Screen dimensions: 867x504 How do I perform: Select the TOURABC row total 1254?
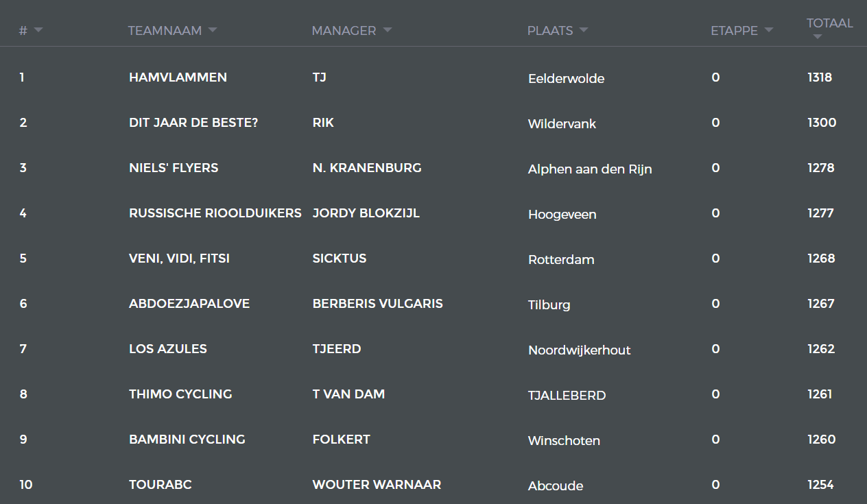pos(820,485)
